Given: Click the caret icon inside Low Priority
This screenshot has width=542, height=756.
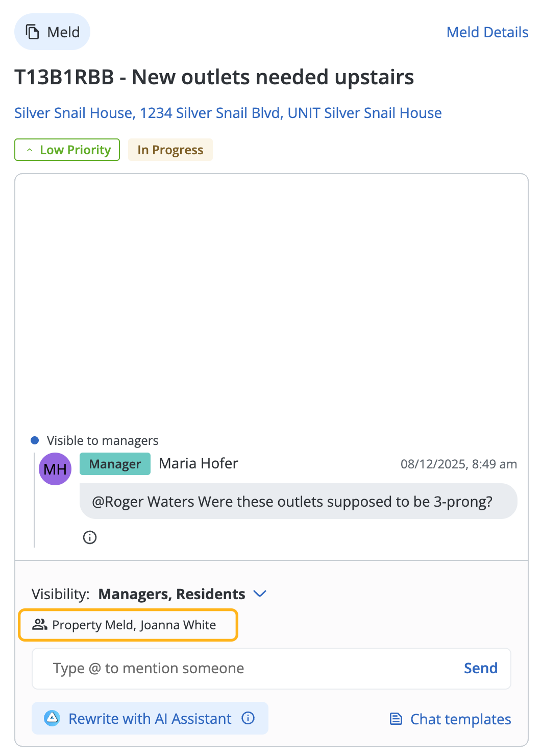Looking at the screenshot, I should pos(30,150).
